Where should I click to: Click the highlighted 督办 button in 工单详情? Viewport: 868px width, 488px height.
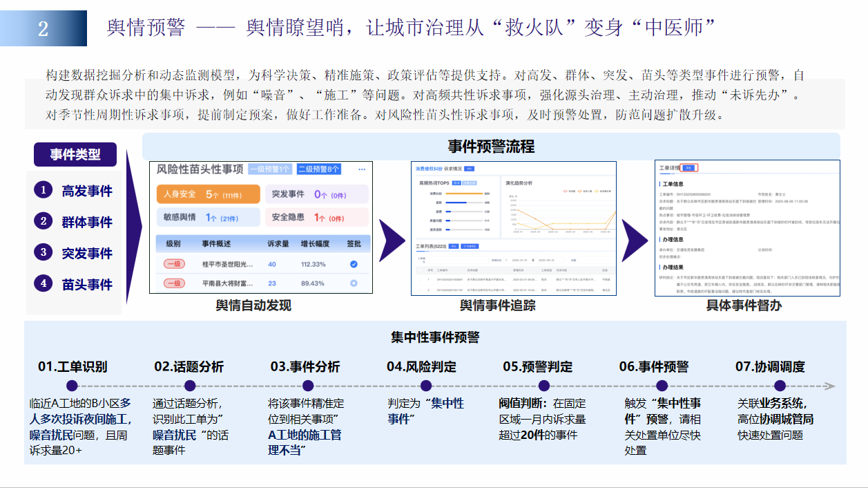688,168
